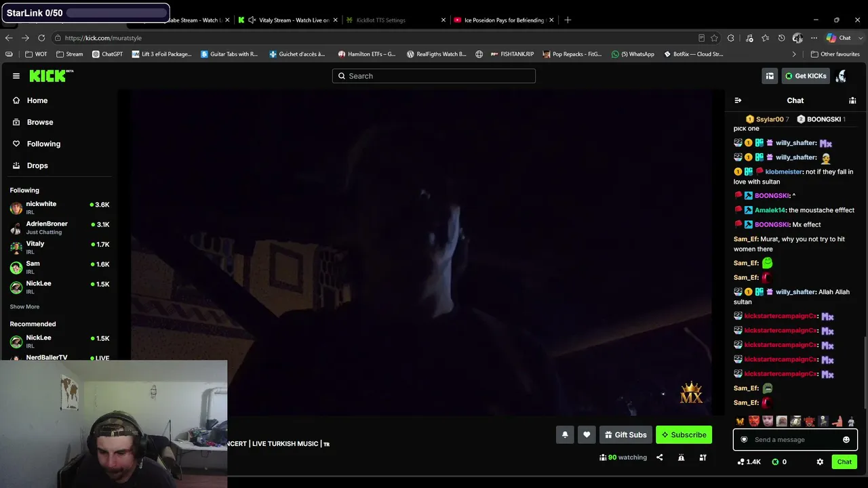Click username Amalek14 in chat
Screen dimensions: 868x488
pyautogui.click(x=770, y=210)
